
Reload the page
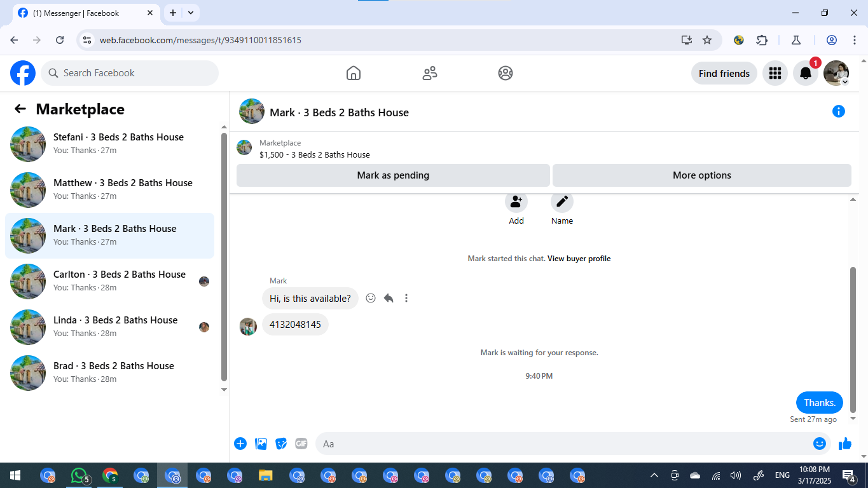pos(60,40)
